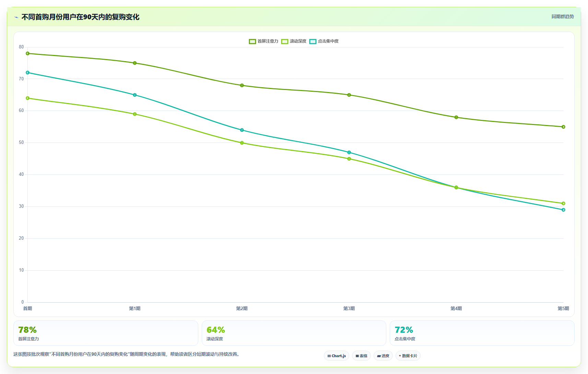Open the 64% 滚动深度 stat card
Screen dimensions: 588x374
(294, 333)
